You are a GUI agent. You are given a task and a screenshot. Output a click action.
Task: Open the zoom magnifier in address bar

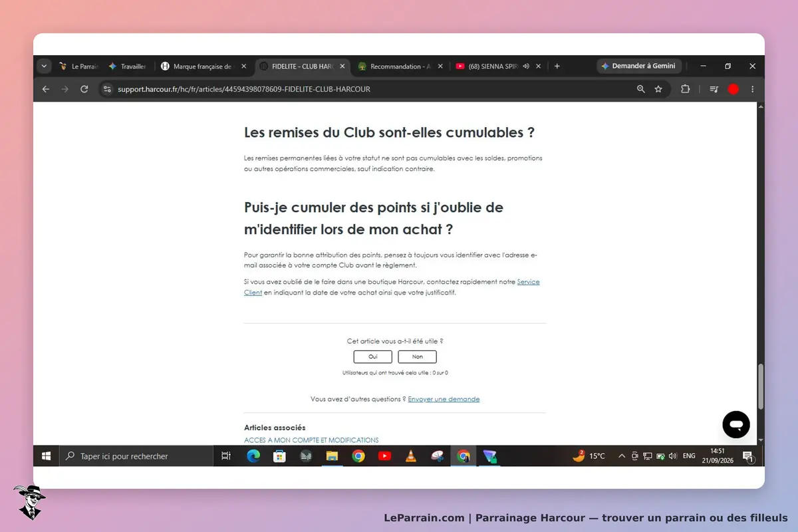641,89
